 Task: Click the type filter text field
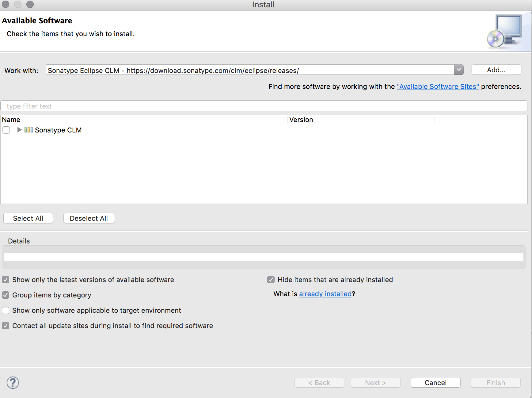264,106
